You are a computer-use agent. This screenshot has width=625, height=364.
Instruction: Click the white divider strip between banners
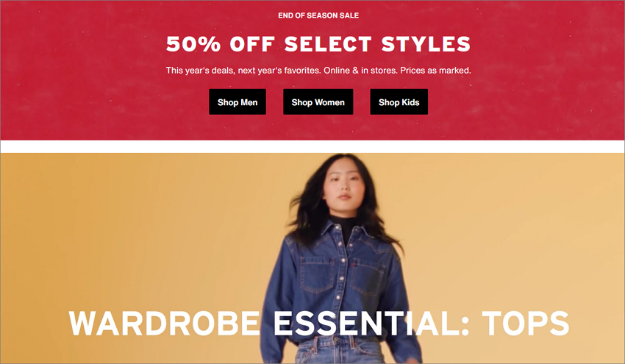pos(312,146)
